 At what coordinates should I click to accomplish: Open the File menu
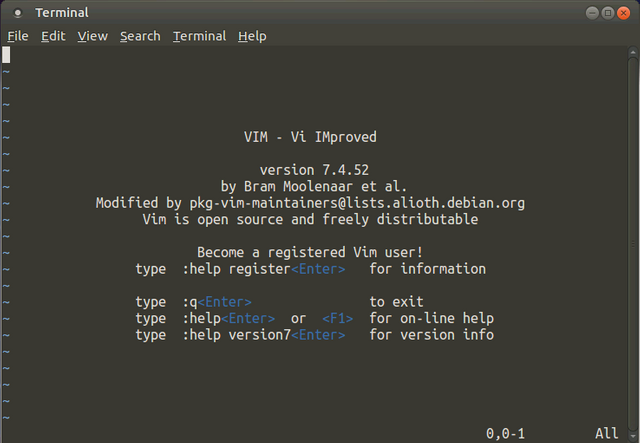18,36
